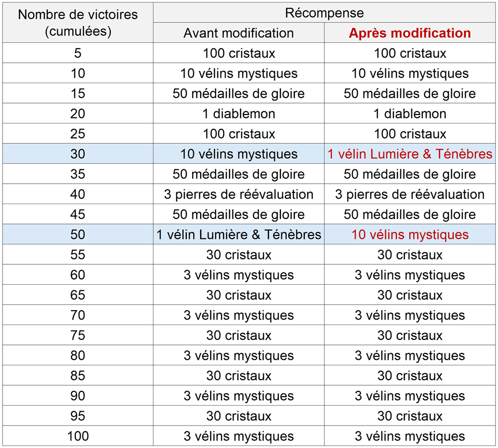Select "3 pierres de réévaluation" under Après modification
Screen dimensions: 498x448
click(410, 195)
